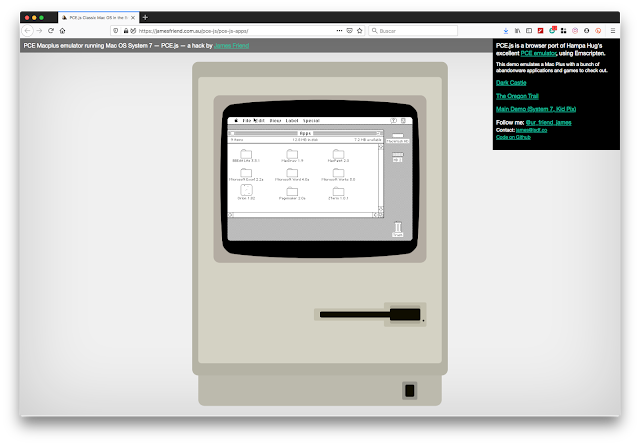Click the browser Back button
This screenshot has width=640, height=445.
[x=27, y=31]
